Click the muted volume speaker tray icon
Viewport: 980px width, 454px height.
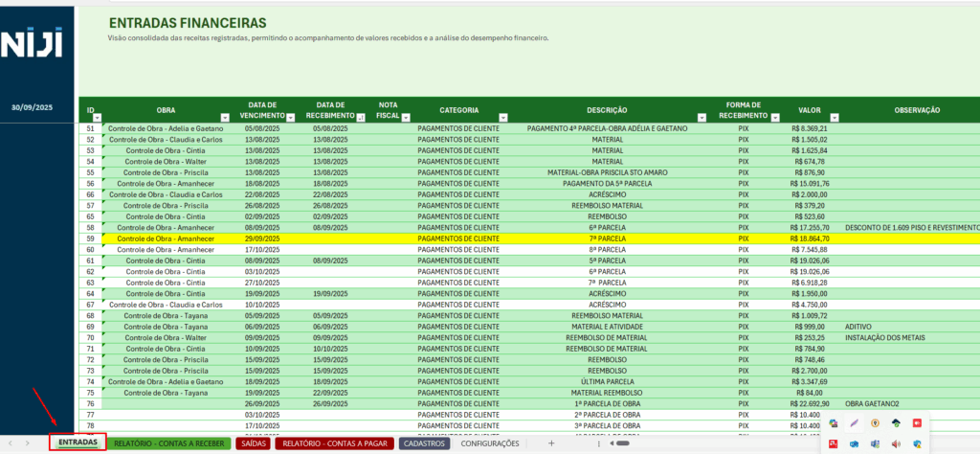(x=897, y=443)
